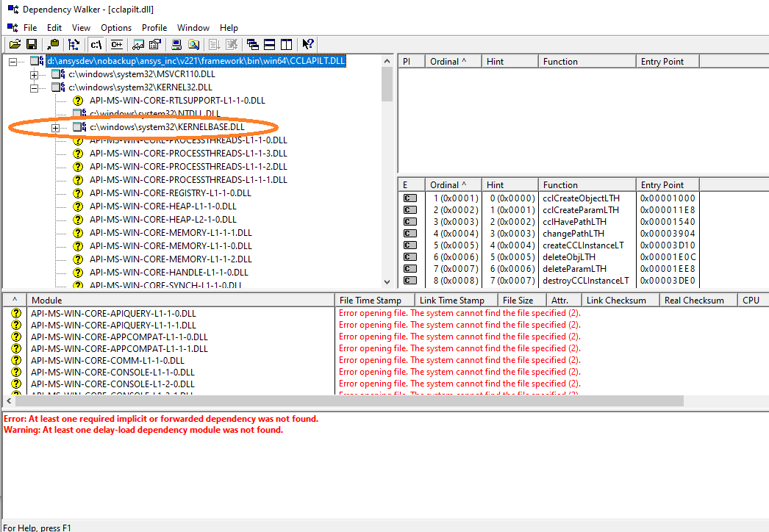Image resolution: width=769 pixels, height=532 pixels.
Task: Collapse the KERNEL32.DLL tree node
Action: 35,88
